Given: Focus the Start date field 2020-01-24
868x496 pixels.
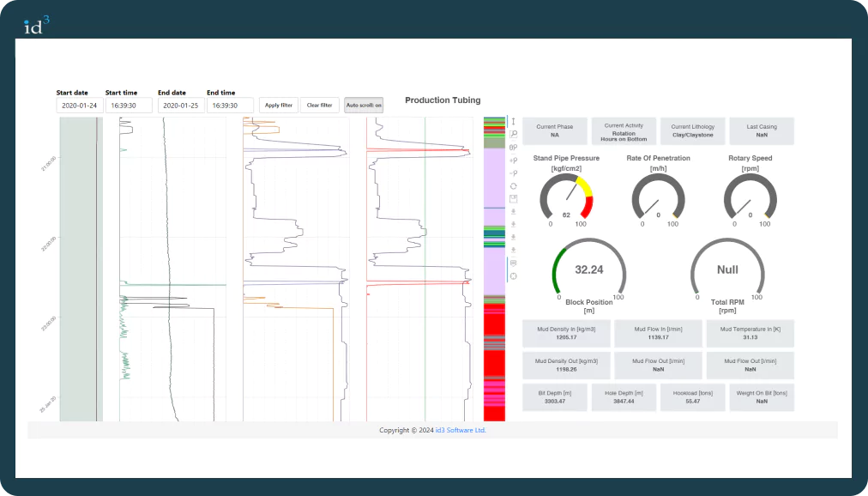Looking at the screenshot, I should tap(80, 106).
